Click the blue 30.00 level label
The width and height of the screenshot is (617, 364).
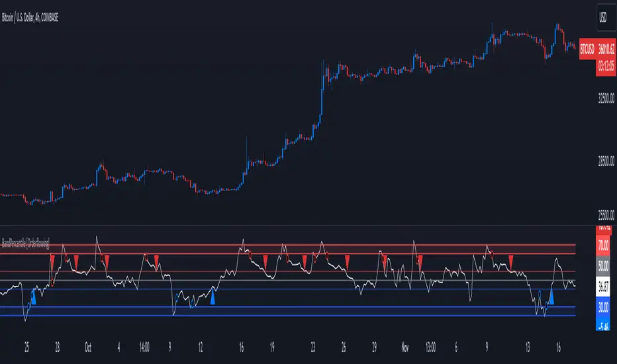point(603,307)
